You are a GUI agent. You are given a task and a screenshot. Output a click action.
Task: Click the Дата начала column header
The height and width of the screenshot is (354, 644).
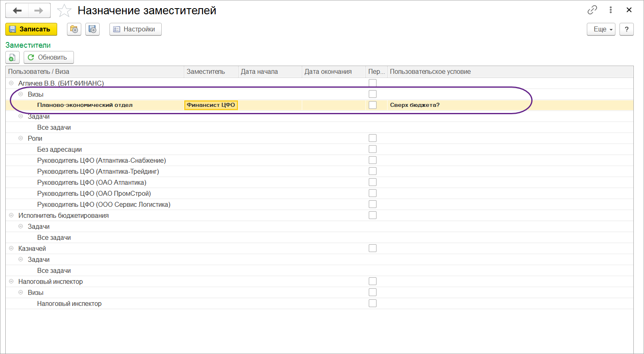click(270, 72)
